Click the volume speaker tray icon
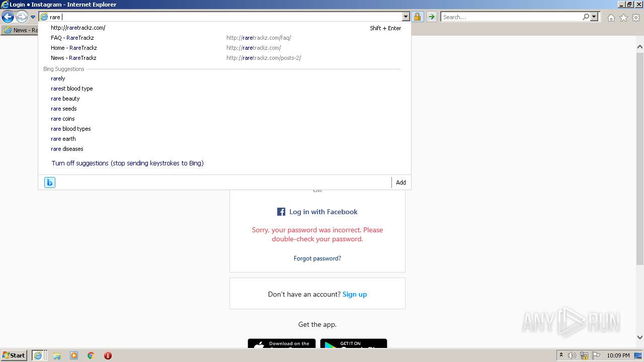 [x=572, y=355]
